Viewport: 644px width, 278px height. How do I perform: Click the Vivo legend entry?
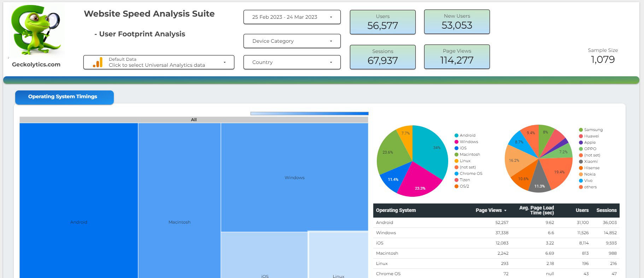tap(586, 181)
